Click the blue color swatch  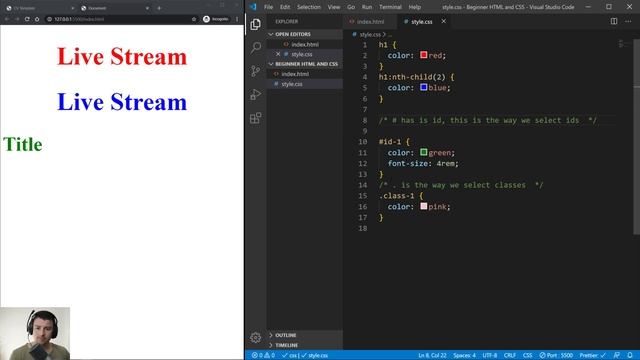424,87
